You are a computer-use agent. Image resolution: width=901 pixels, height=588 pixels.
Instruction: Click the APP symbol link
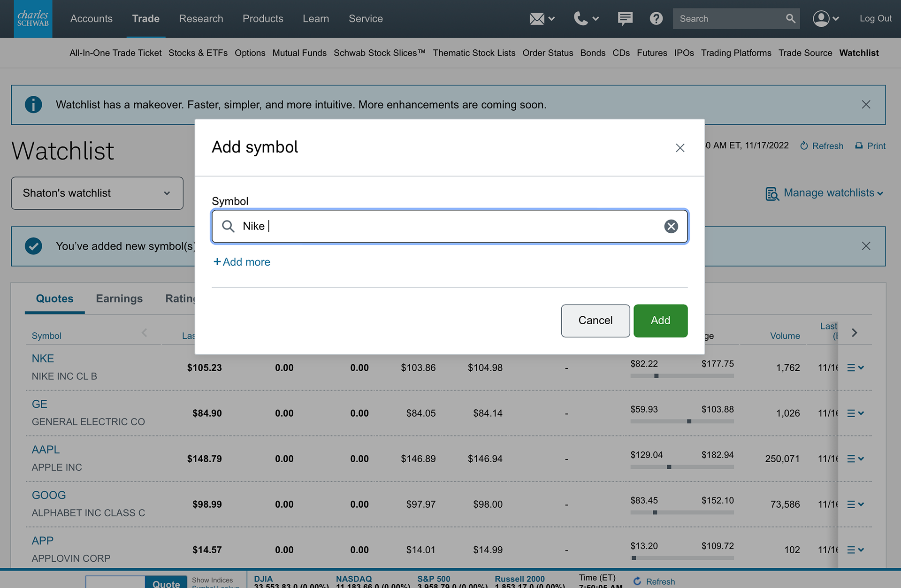coord(43,541)
